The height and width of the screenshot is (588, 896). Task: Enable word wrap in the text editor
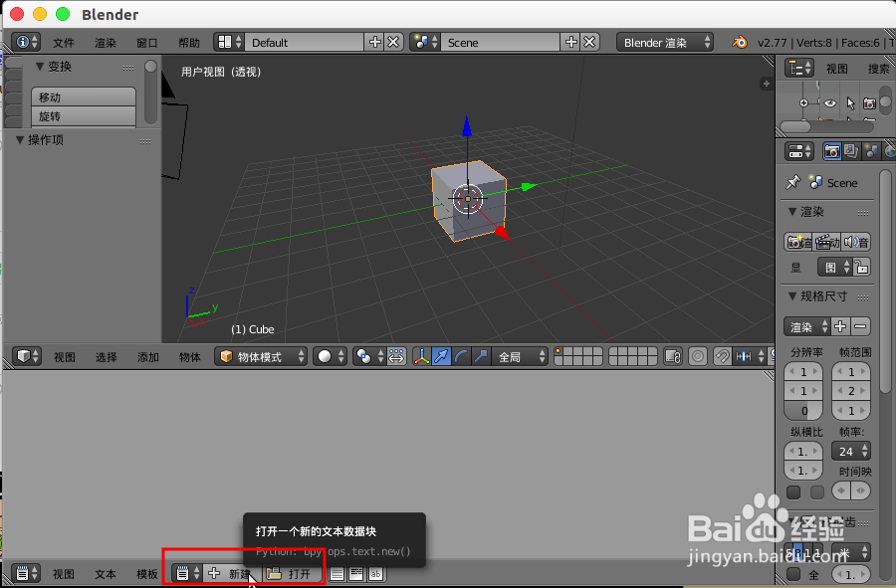[355, 574]
